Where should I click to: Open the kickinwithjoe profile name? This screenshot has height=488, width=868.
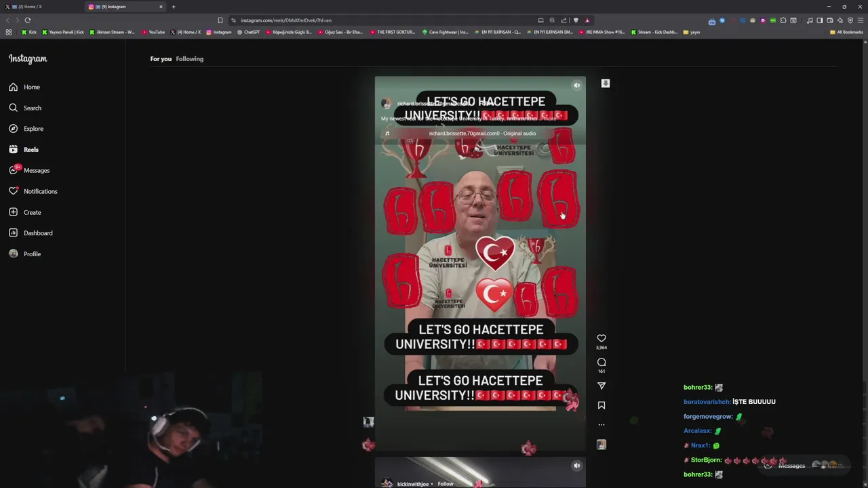(413, 484)
